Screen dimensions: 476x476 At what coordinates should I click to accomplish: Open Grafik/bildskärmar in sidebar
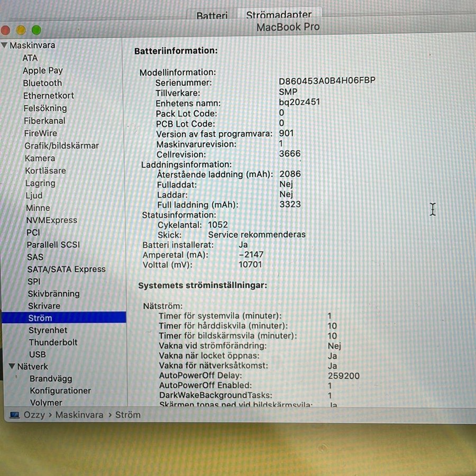[61, 145]
